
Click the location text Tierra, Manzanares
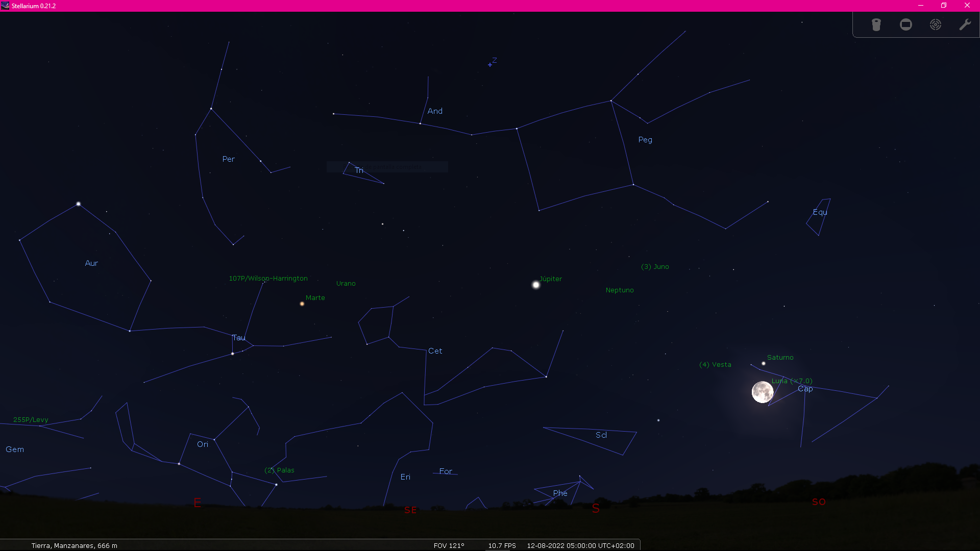74,545
